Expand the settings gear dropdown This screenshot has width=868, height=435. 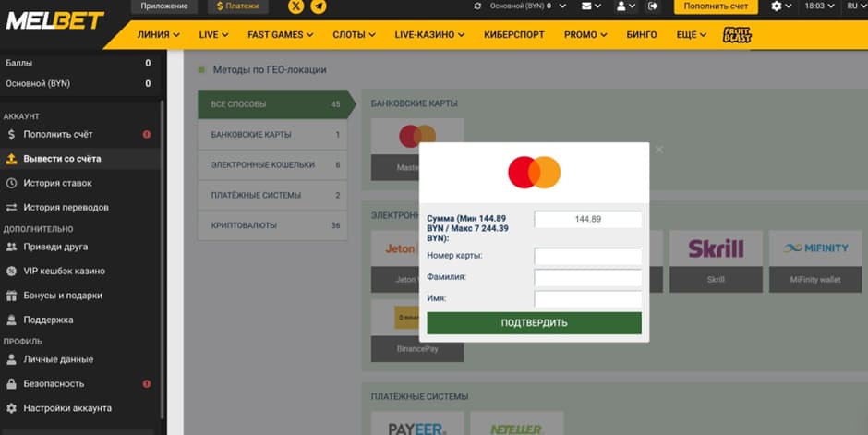click(781, 6)
